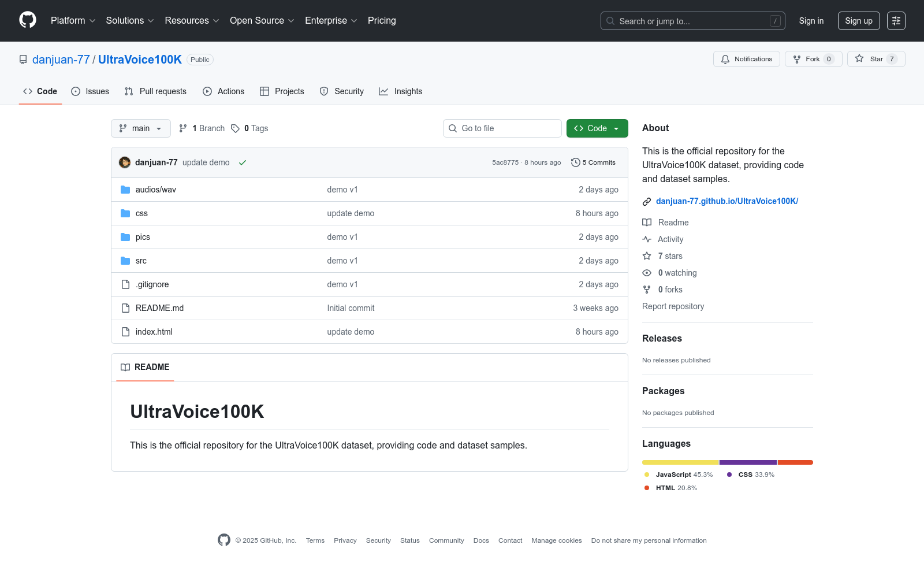This screenshot has width=924, height=578.
Task: Open the Pull requests tab
Action: click(x=155, y=91)
